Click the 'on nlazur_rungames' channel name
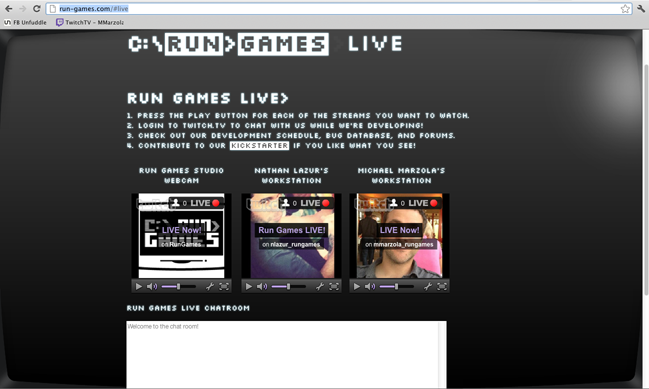Screen dimensions: 649x389 click(x=291, y=245)
